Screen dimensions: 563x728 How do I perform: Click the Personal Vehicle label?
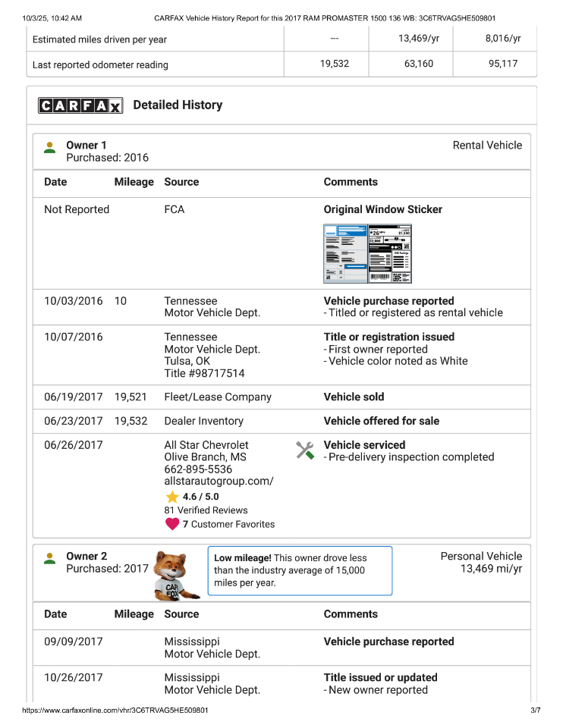pos(481,556)
